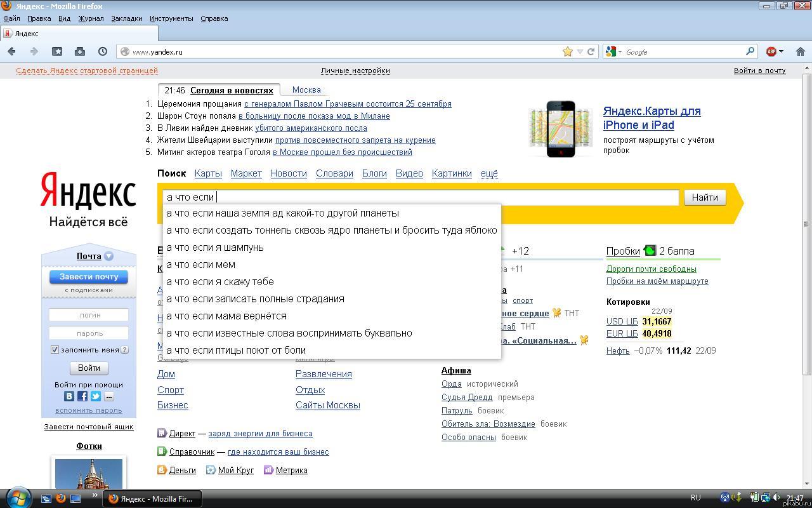812x508 pixels.
Task: Toggle the 'запомнить меня' checkbox
Action: coord(55,349)
